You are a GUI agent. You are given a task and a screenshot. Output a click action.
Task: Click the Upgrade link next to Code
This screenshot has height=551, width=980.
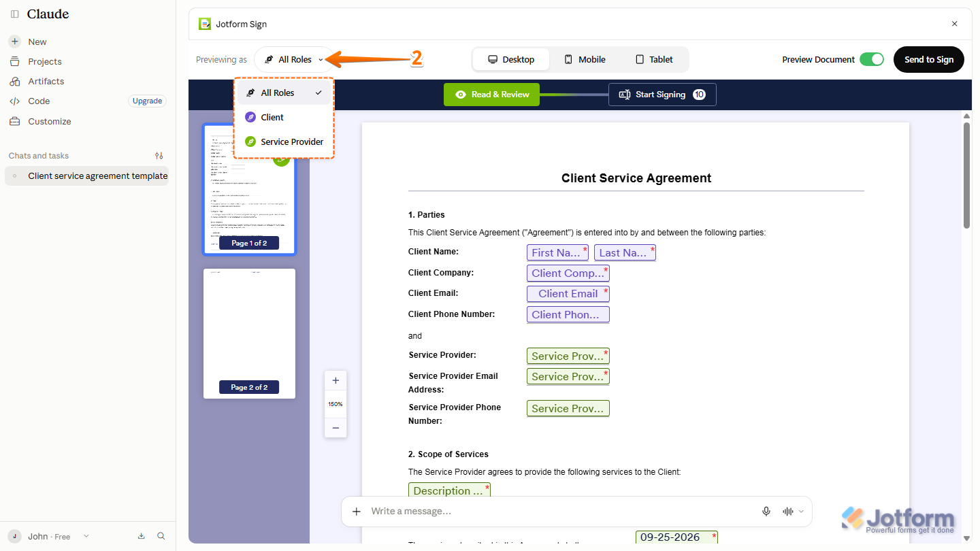click(147, 101)
